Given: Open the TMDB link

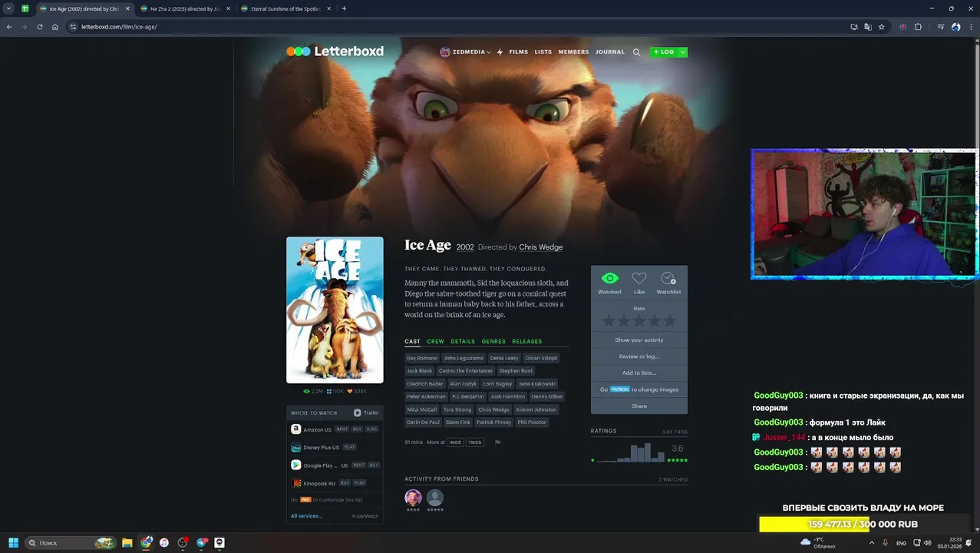Looking at the screenshot, I should (x=475, y=442).
